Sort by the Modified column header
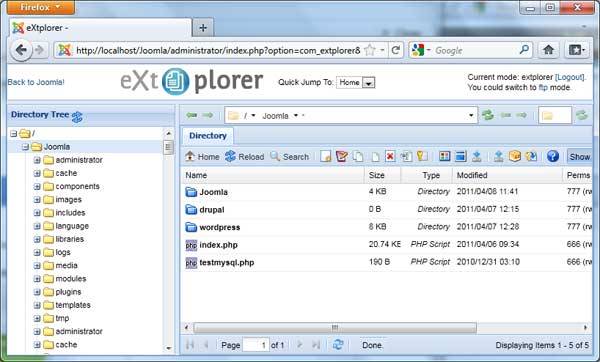 pos(507,175)
